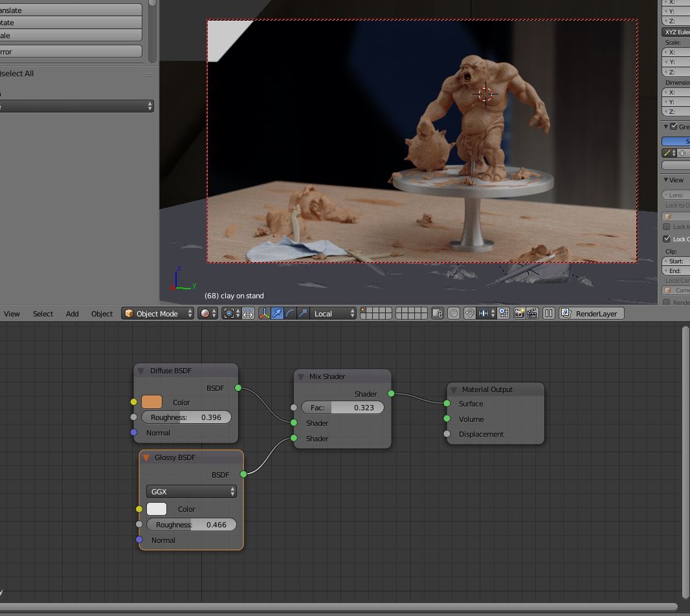Click the Deselect All operator panel header

click(x=76, y=74)
